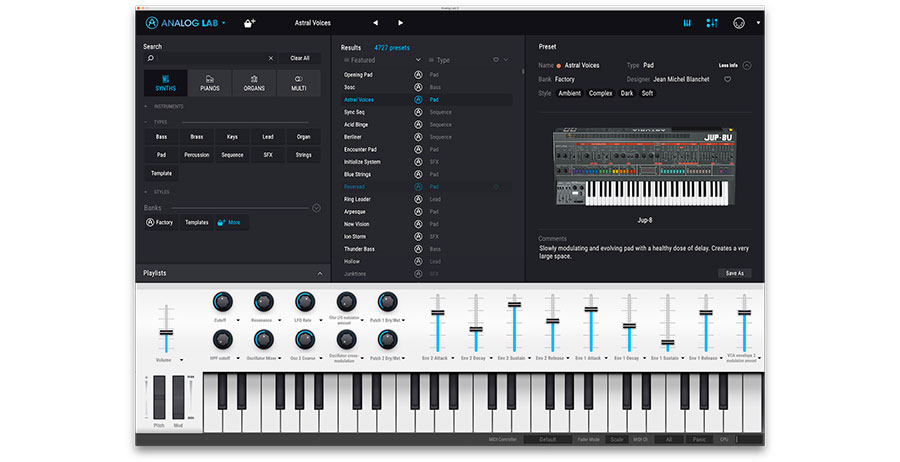This screenshot has height=462, width=900.
Task: Adjust the Env 1 Sustain fader
Action: tap(668, 342)
